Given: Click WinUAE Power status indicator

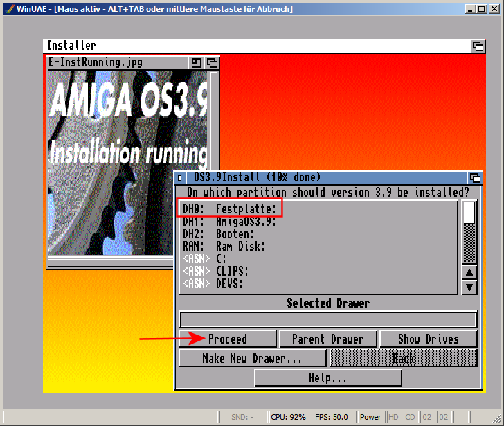Looking at the screenshot, I should click(370, 417).
